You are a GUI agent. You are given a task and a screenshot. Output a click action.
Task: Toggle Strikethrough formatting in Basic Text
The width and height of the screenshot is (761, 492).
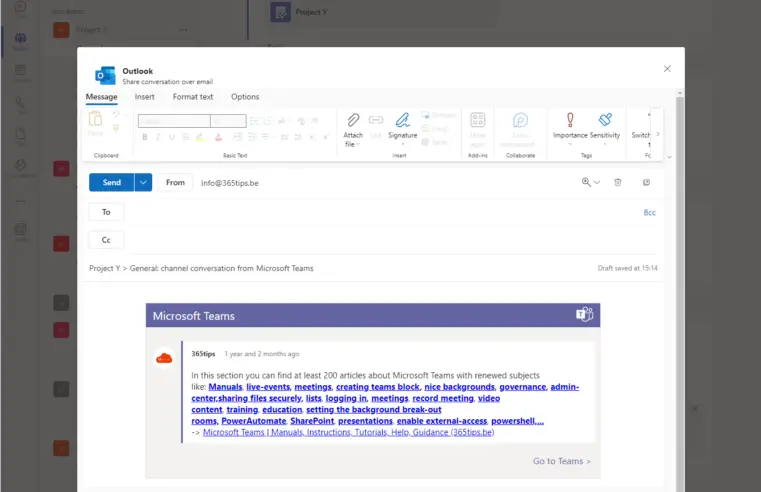tap(185, 137)
